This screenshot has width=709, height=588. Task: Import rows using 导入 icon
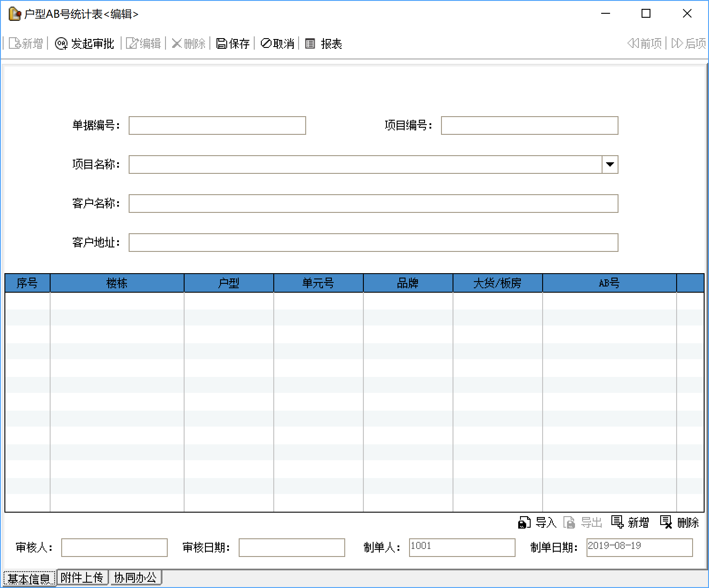pos(524,522)
